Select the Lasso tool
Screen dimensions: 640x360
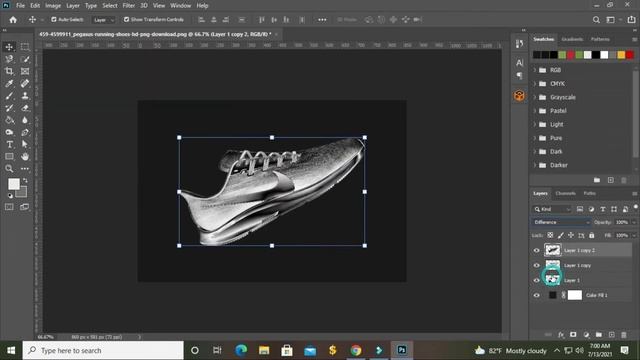click(9, 59)
